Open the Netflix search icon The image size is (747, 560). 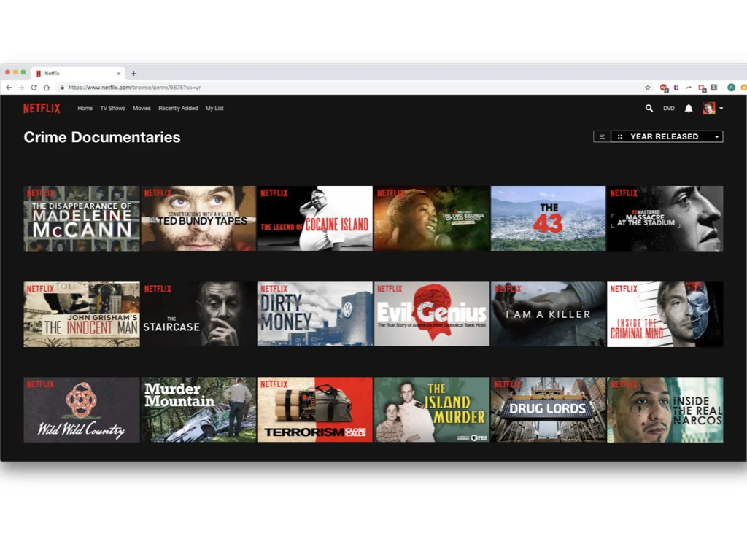649,108
